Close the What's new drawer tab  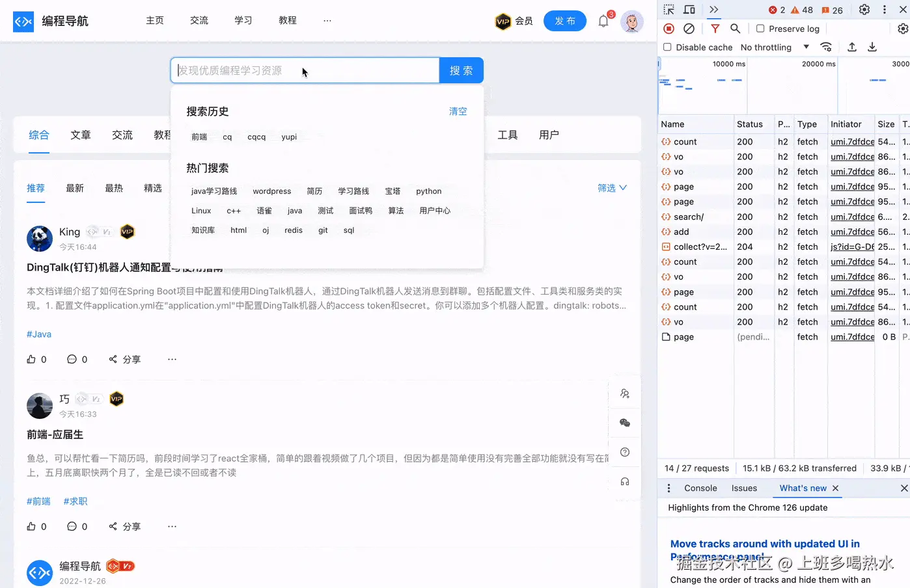pos(835,488)
